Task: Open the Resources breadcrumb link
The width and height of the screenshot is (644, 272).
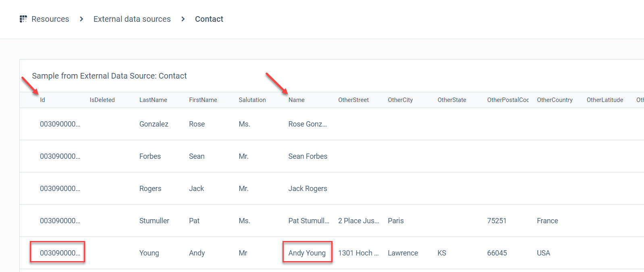Action: click(50, 19)
